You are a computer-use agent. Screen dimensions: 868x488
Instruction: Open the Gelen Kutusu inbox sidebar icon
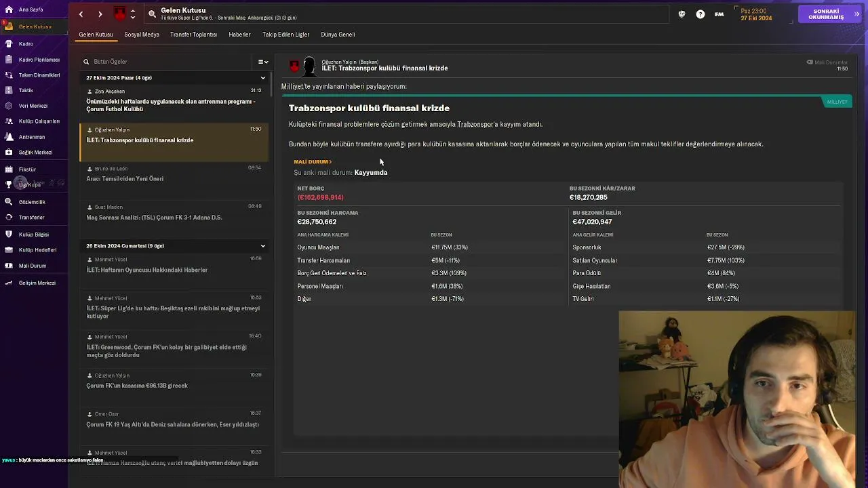tap(9, 26)
